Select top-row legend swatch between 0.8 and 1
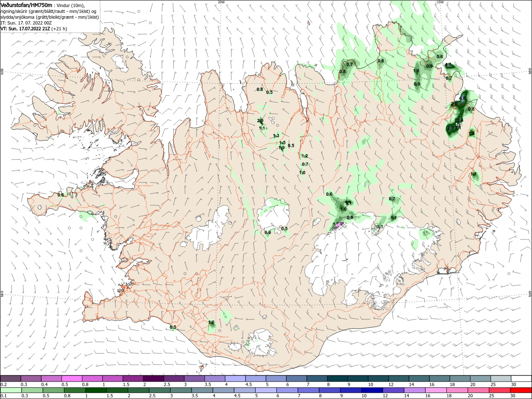Screen dimensions: 532x399 [x=92, y=379]
